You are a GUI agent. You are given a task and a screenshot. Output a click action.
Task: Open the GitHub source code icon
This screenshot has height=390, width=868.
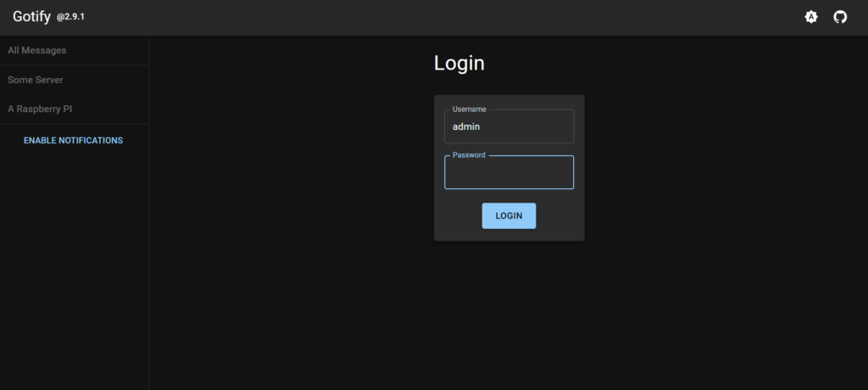840,17
